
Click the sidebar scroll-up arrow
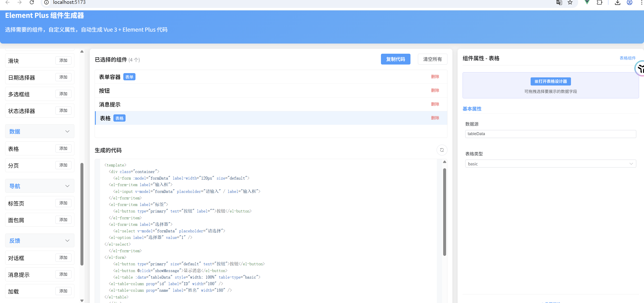click(82, 51)
